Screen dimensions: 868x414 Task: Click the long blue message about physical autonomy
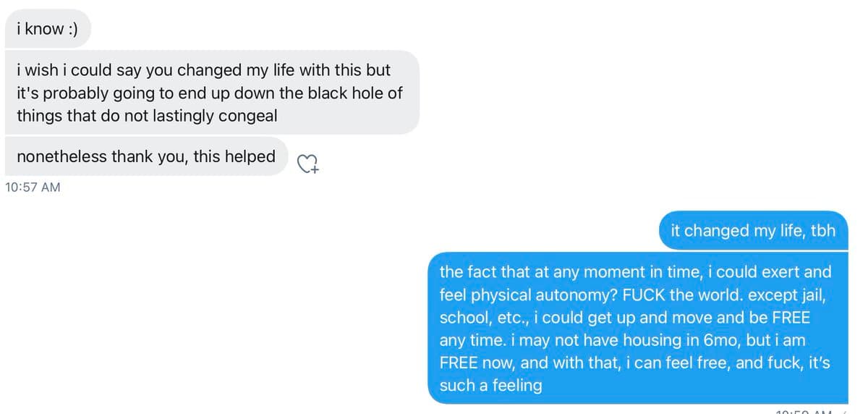point(637,329)
